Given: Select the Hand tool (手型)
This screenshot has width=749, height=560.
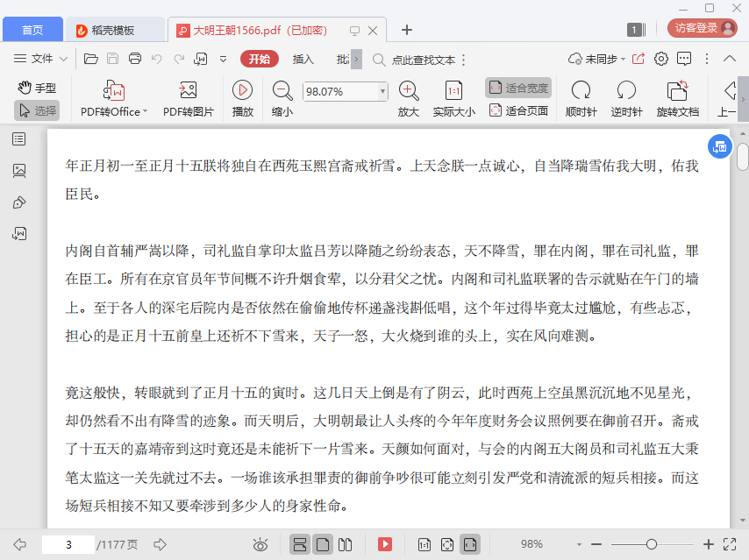Looking at the screenshot, I should pos(37,88).
